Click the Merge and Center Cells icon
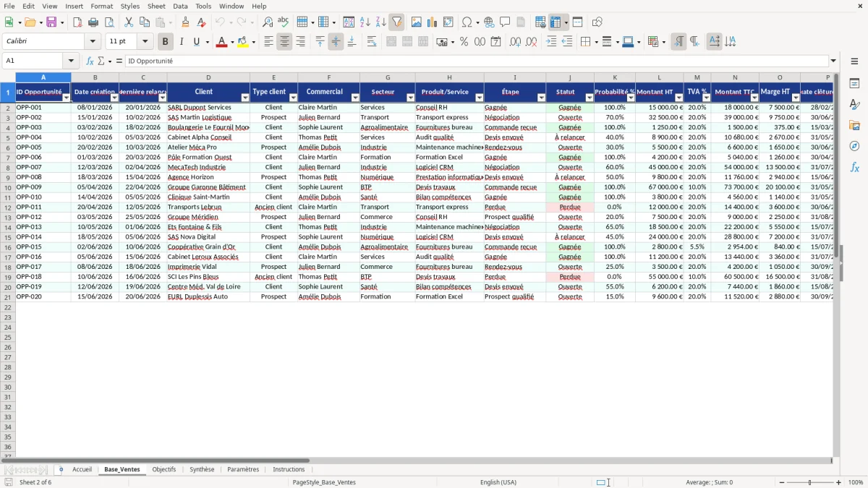The width and height of the screenshot is (868, 488). click(x=391, y=42)
